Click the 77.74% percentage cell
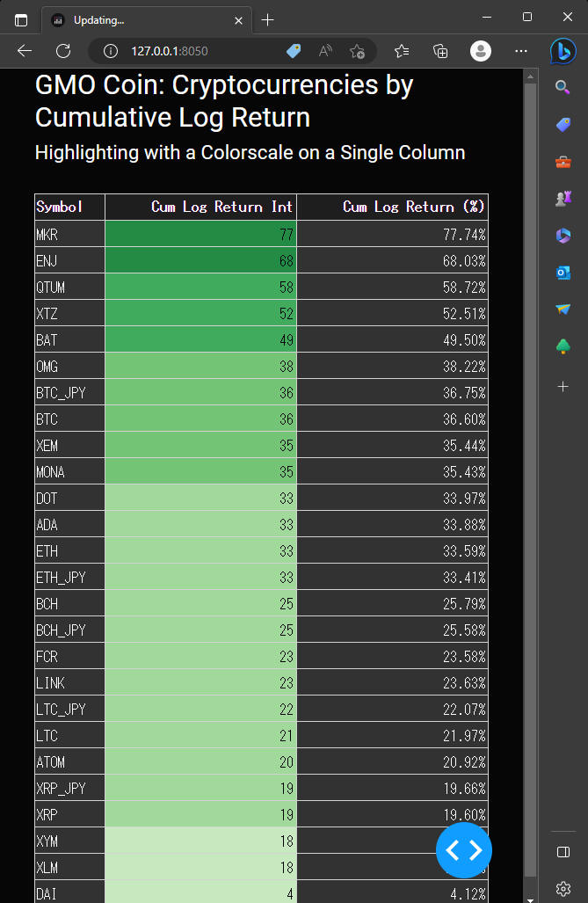Viewport: 588px width, 903px height. click(393, 234)
